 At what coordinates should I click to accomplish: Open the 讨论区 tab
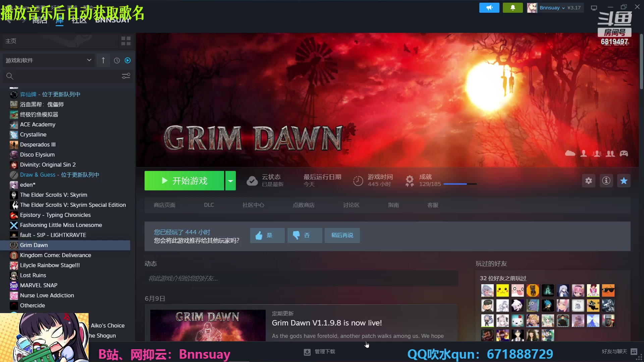(351, 205)
